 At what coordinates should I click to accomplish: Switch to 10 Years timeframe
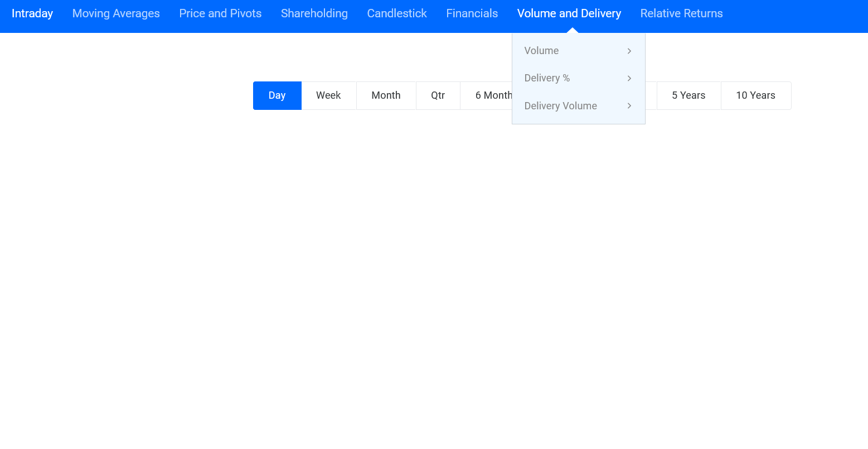click(x=755, y=95)
